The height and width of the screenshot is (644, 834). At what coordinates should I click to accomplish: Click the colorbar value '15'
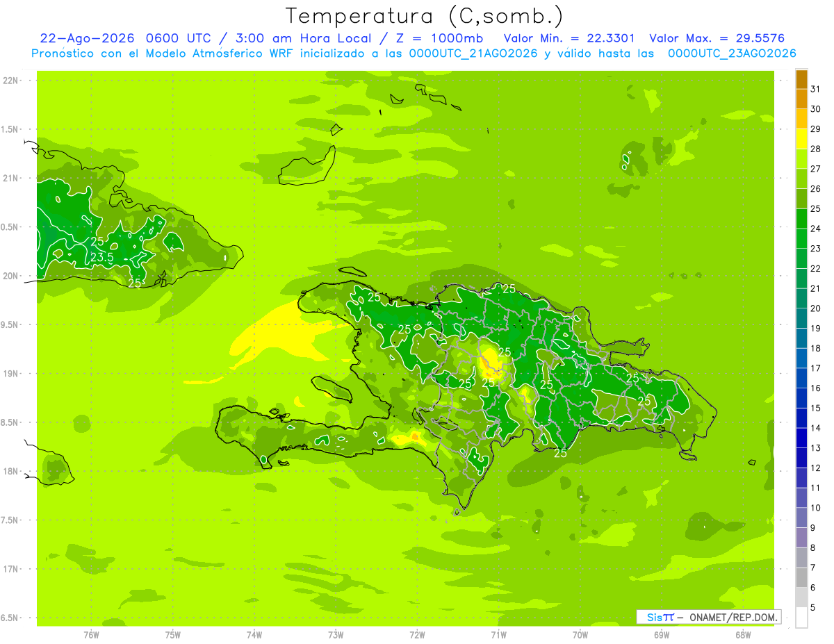pos(815,408)
